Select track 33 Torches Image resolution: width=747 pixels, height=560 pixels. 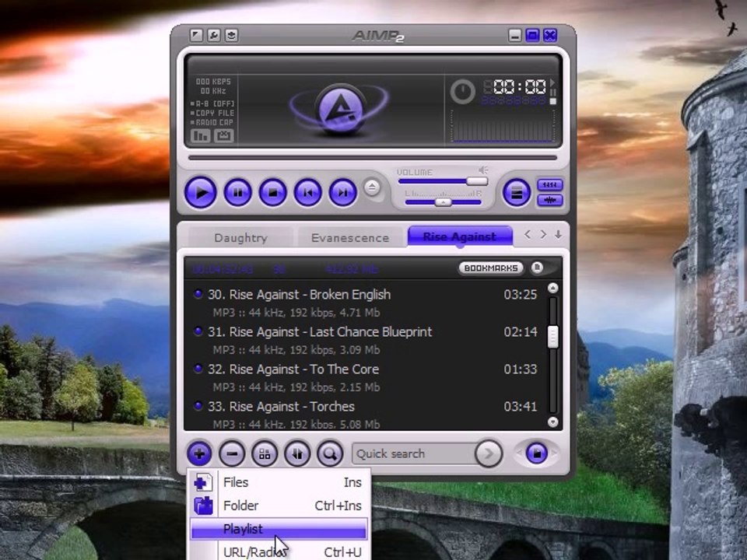click(366, 413)
